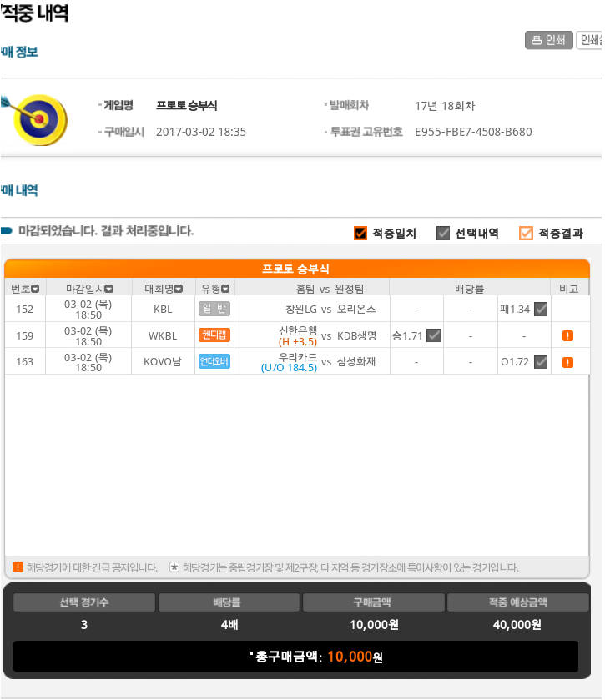The image size is (605, 700).
Task: Click the partially visible second 인쇄 button
Action: [589, 40]
